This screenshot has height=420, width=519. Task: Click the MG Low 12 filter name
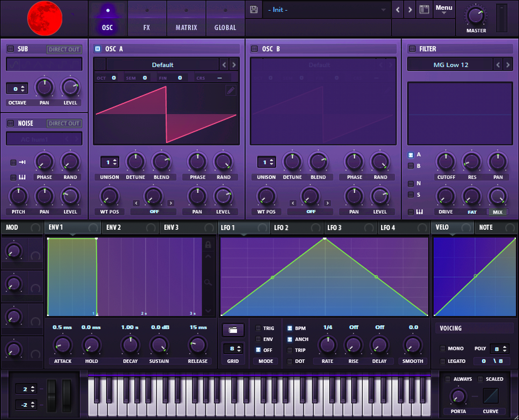451,65
